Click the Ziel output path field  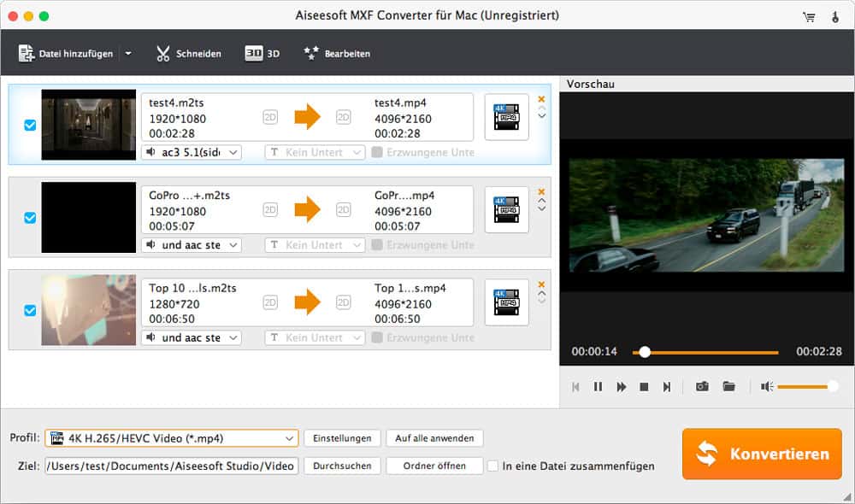pos(171,466)
